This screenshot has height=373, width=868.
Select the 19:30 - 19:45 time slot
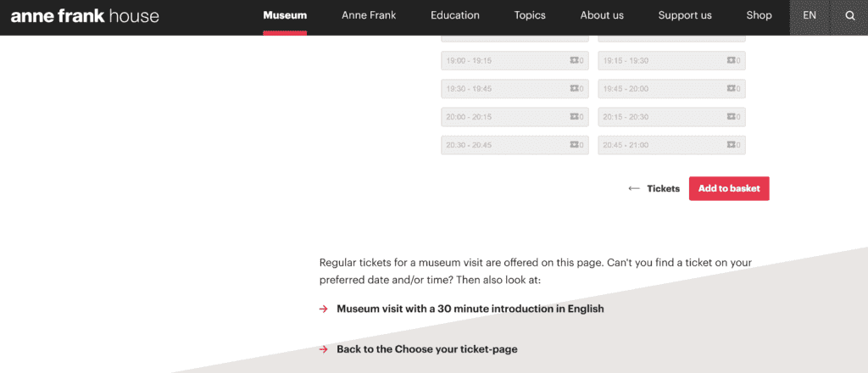click(x=503, y=89)
